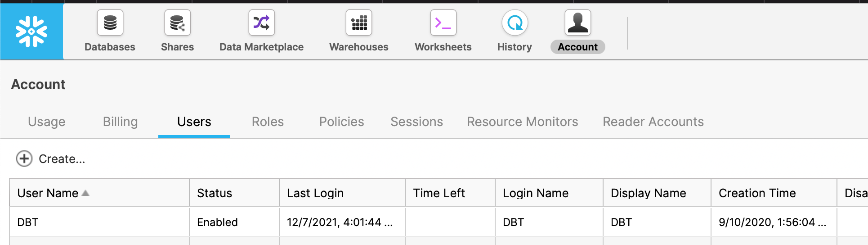Switch to the Billing tab
The width and height of the screenshot is (868, 245).
[120, 122]
